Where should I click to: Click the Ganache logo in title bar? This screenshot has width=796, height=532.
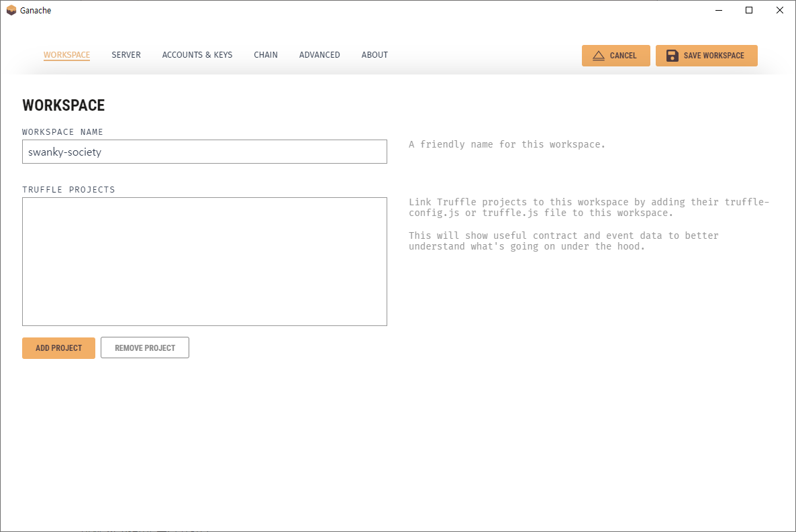(x=11, y=10)
